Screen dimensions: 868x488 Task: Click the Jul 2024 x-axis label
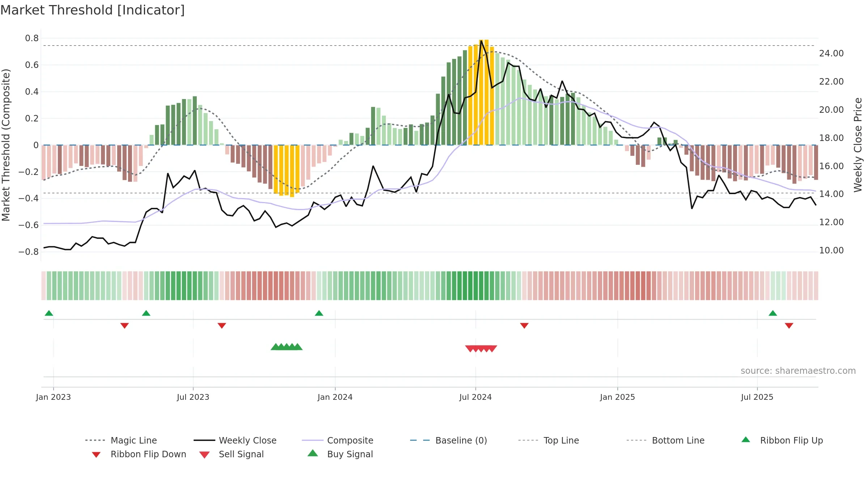(x=476, y=397)
